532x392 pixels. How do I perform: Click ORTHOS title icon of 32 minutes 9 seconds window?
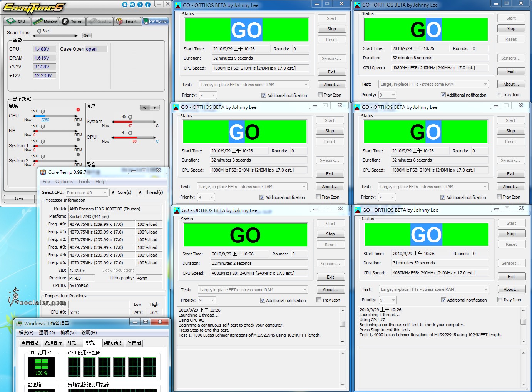(x=178, y=5)
